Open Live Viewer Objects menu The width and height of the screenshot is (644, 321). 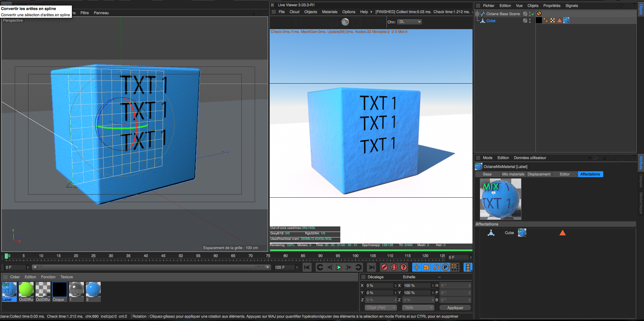[311, 12]
